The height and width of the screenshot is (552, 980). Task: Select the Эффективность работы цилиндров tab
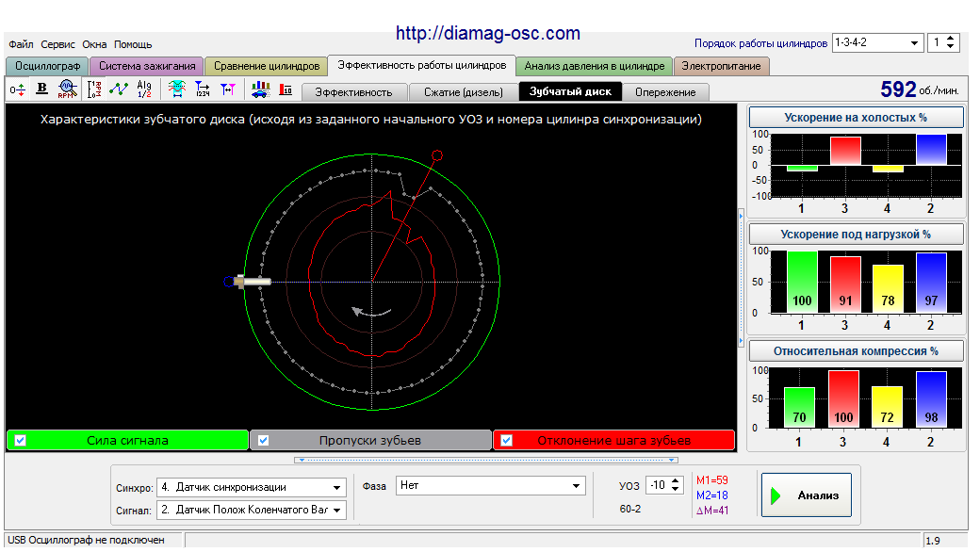click(422, 65)
